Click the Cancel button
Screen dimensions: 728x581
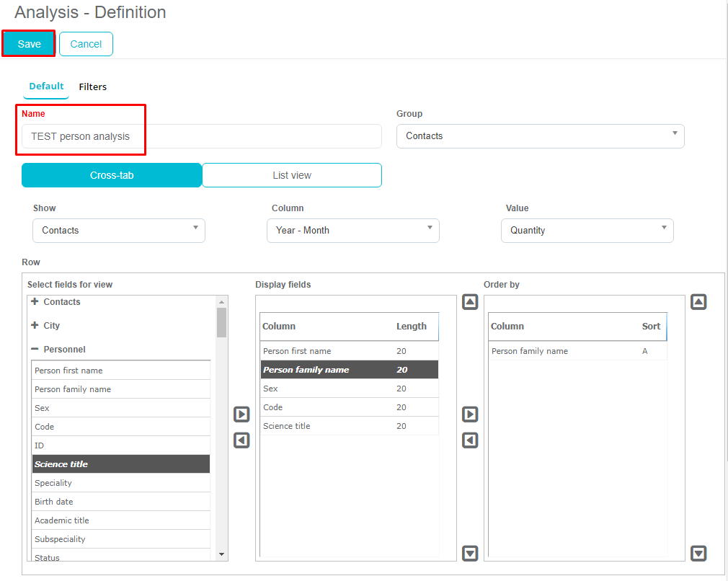coord(86,44)
